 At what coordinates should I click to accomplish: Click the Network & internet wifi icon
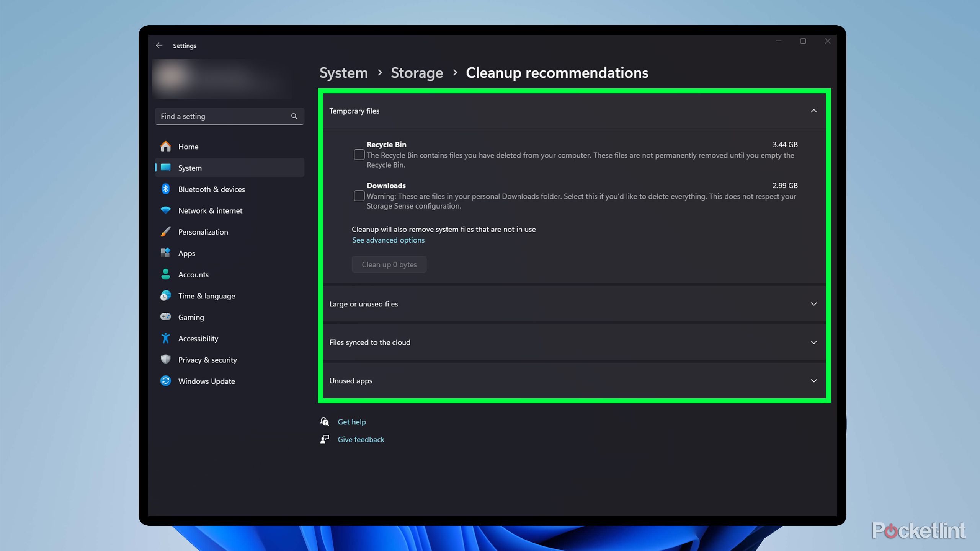(165, 210)
